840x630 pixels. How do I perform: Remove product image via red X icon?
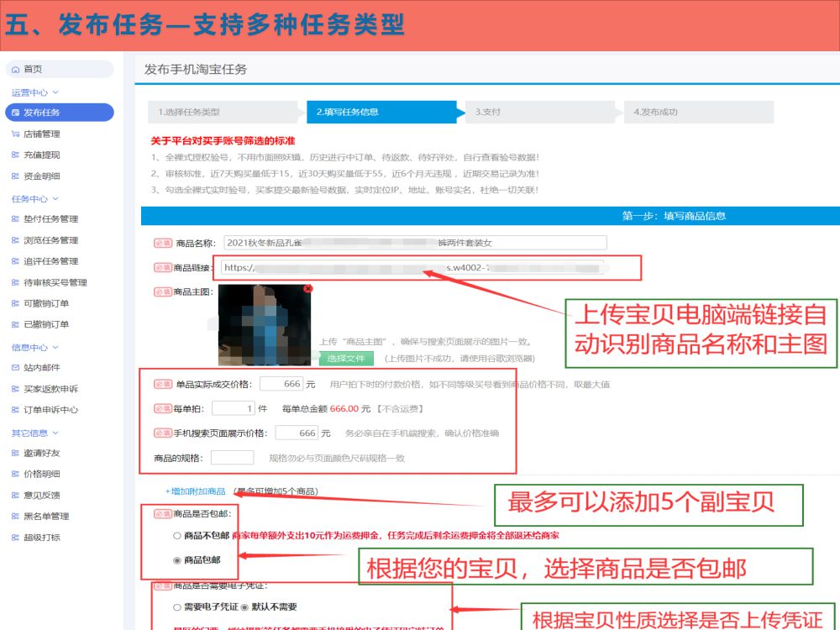click(x=307, y=288)
